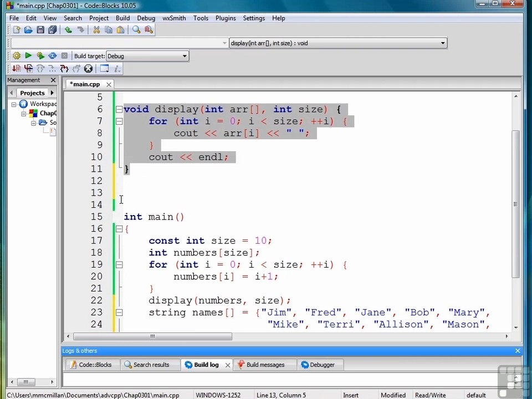This screenshot has height=399, width=532.
Task: Build the project with the gear icon
Action: tap(16, 55)
